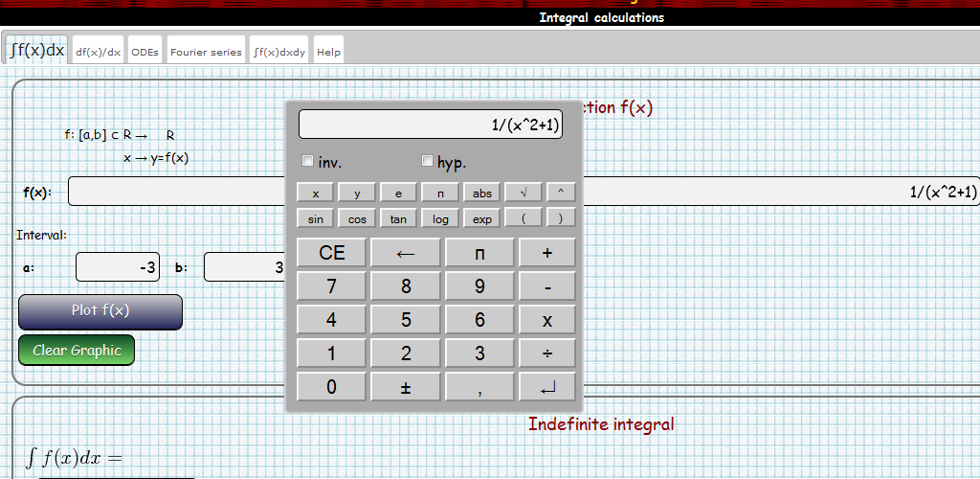Open the ODEs tab
Viewport: 980px width, 479px height.
(x=145, y=52)
